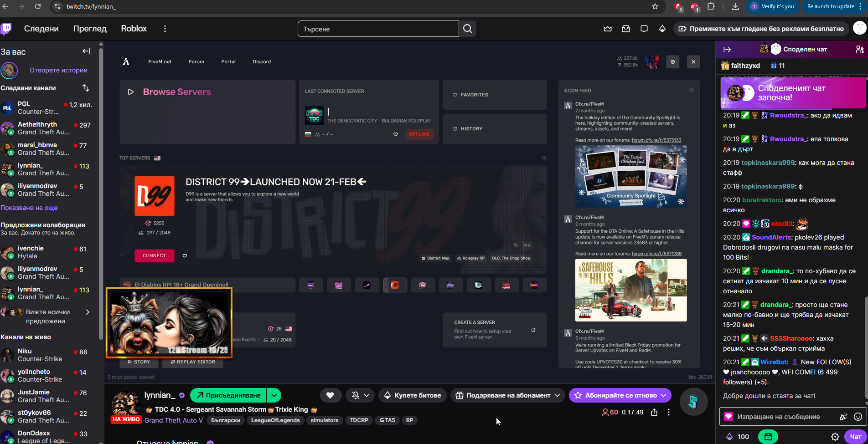Click the green Присъединяване button

pos(228,395)
